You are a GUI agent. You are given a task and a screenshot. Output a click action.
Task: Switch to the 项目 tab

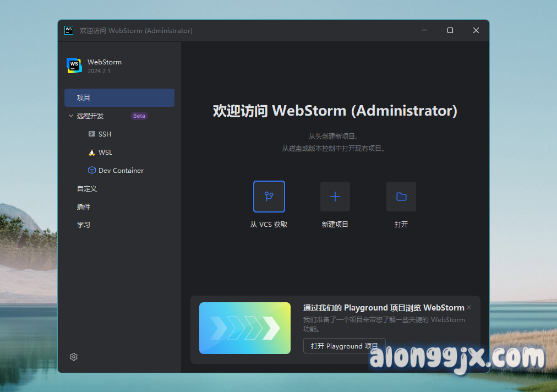84,97
